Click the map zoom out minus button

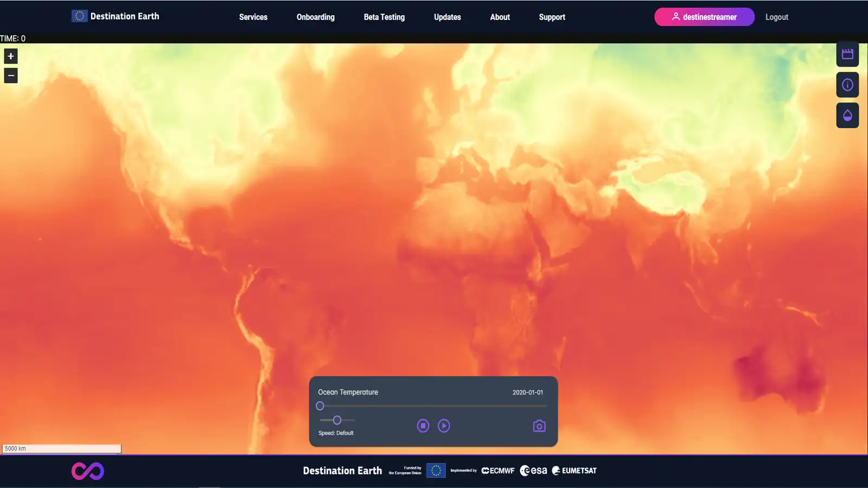(11, 76)
